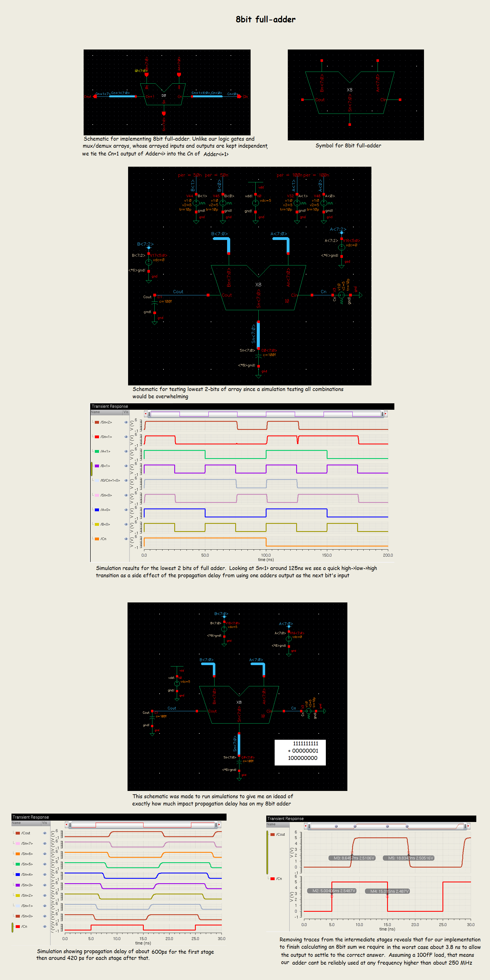The height and width of the screenshot is (980, 490).
Task: Click the Vis column header in first plot
Action: [x=126, y=412]
